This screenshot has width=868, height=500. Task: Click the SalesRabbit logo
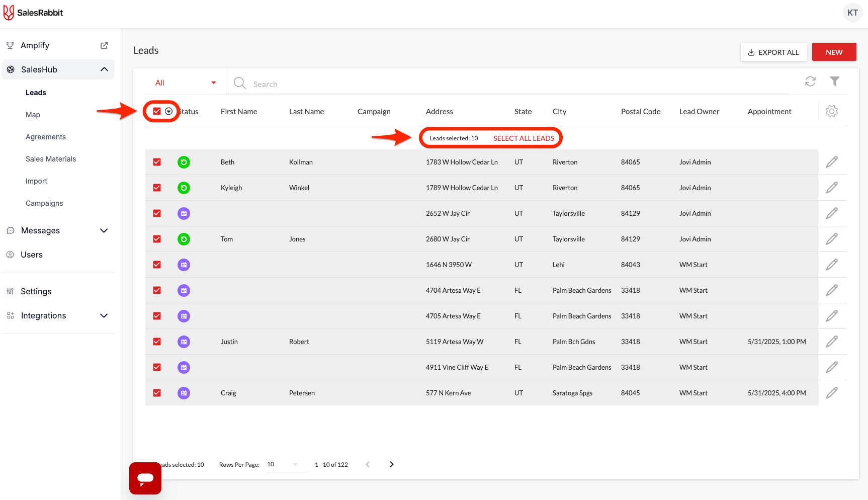[33, 13]
